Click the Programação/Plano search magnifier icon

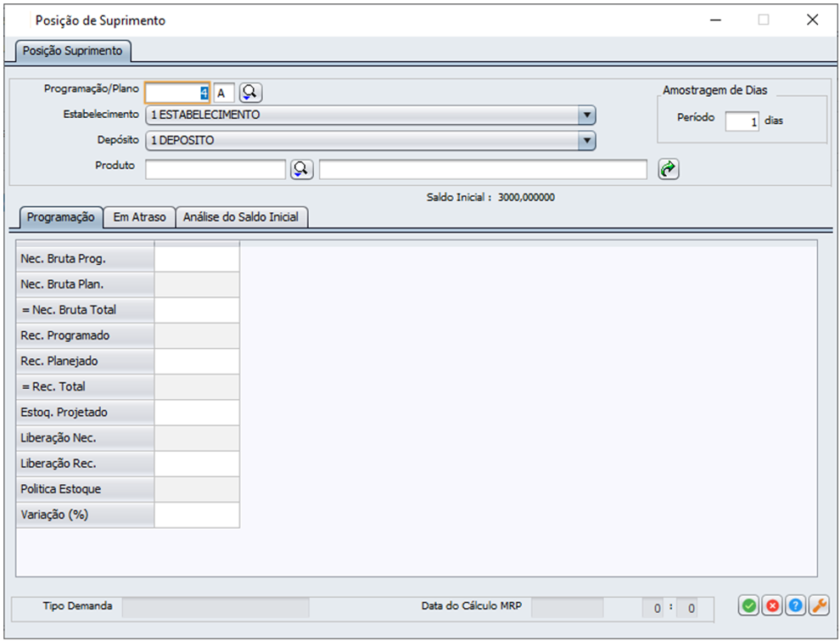click(x=249, y=93)
